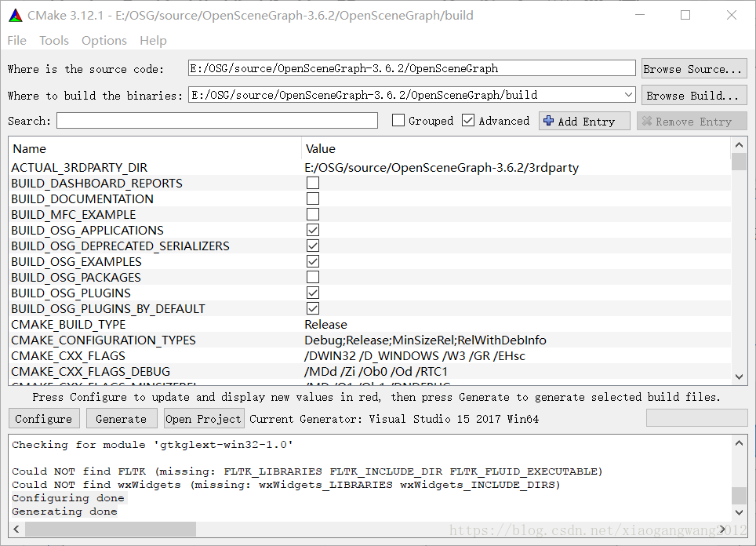
Task: Uncheck BUILD_OSG_PLUGINS_BY_DEFAULT checkbox
Action: [313, 308]
